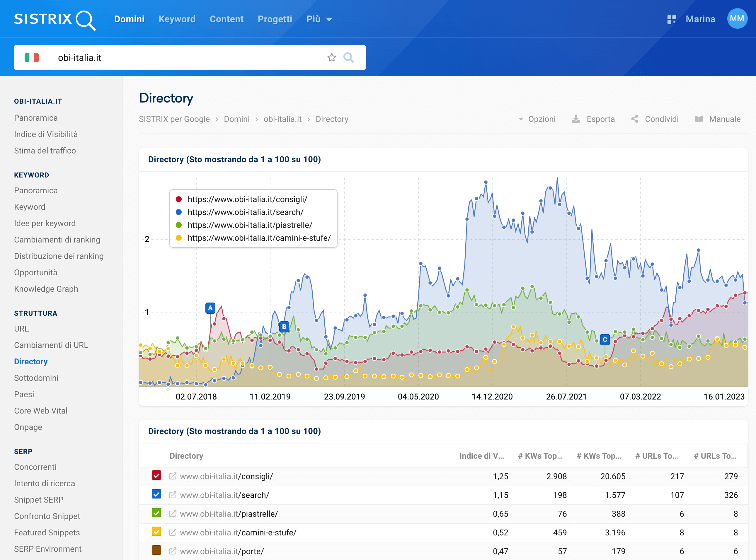Click the SISTRIX logo

pyautogui.click(x=55, y=20)
